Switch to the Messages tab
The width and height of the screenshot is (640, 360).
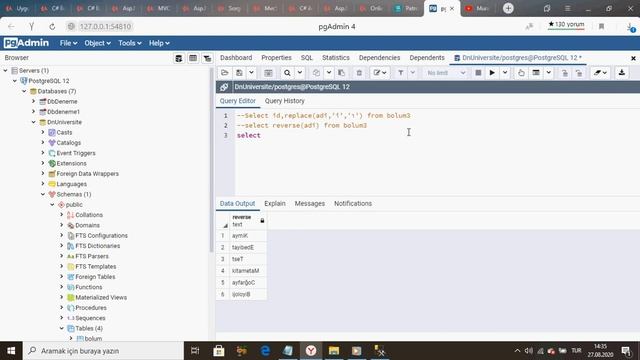point(310,203)
